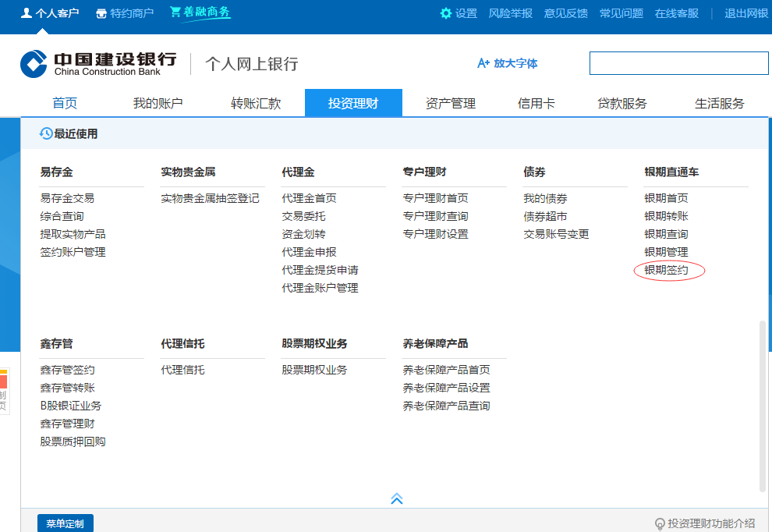This screenshot has width=772, height=532.
Task: Click the 最近使用 clock icon
Action: click(x=46, y=133)
